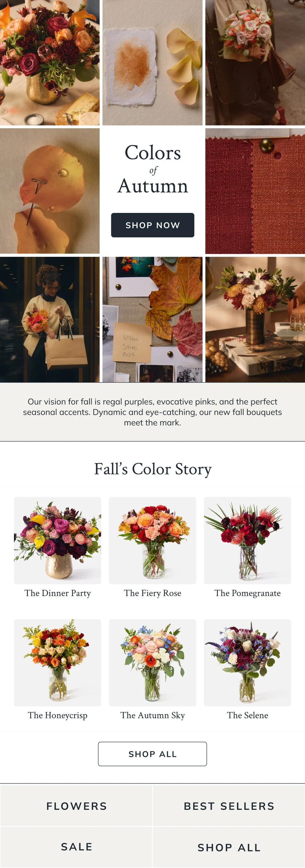The height and width of the screenshot is (868, 305).
Task: Open The Dinner Party bouquet image
Action: (58, 540)
